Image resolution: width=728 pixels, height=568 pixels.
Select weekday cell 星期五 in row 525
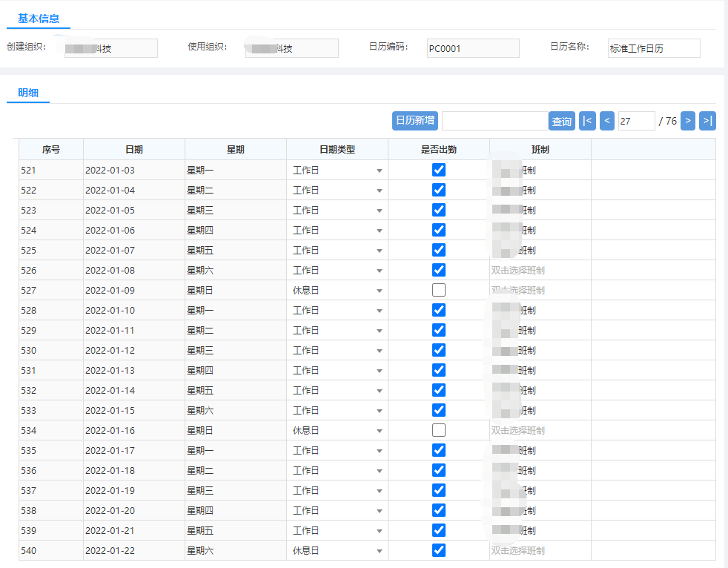(x=236, y=251)
